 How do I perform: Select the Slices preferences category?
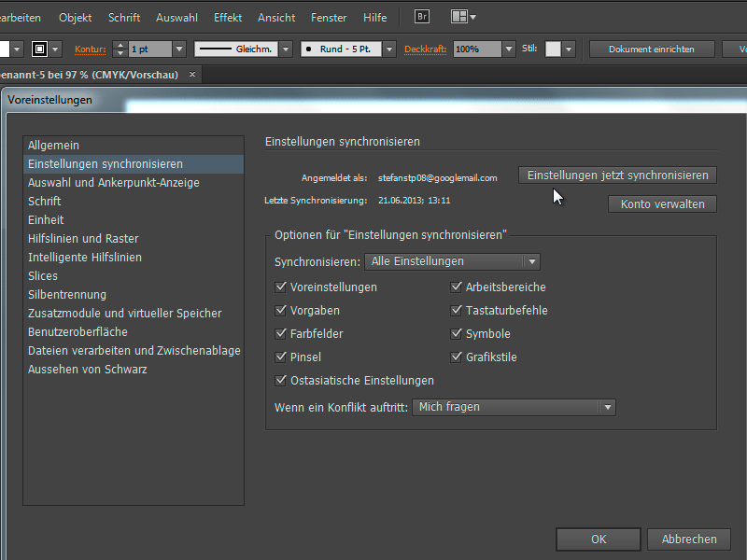click(x=134, y=275)
